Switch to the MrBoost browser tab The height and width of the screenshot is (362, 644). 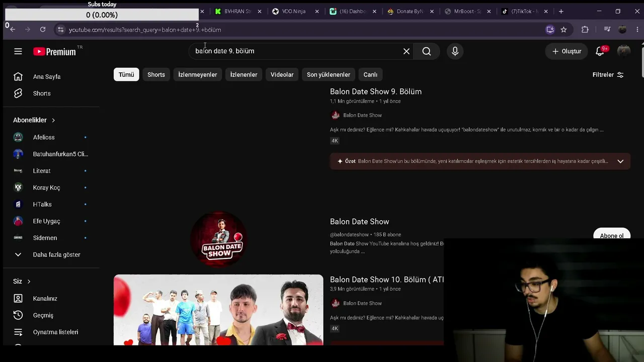point(468,12)
